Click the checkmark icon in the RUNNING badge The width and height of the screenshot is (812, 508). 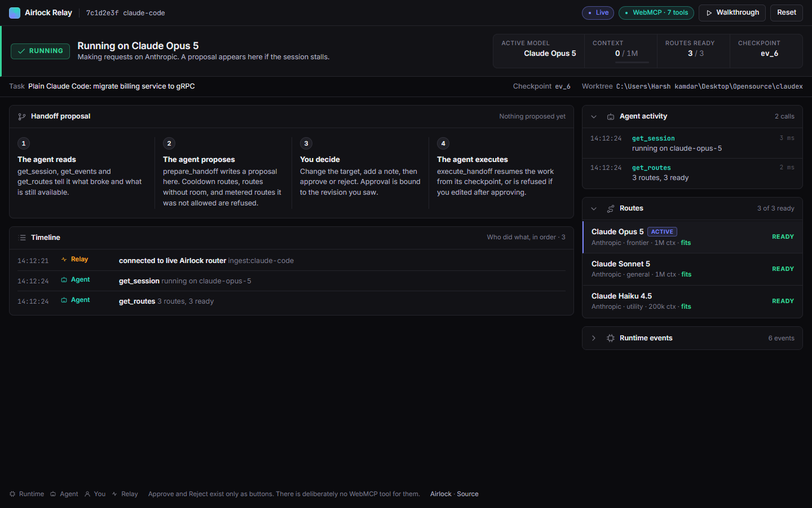[x=21, y=51]
